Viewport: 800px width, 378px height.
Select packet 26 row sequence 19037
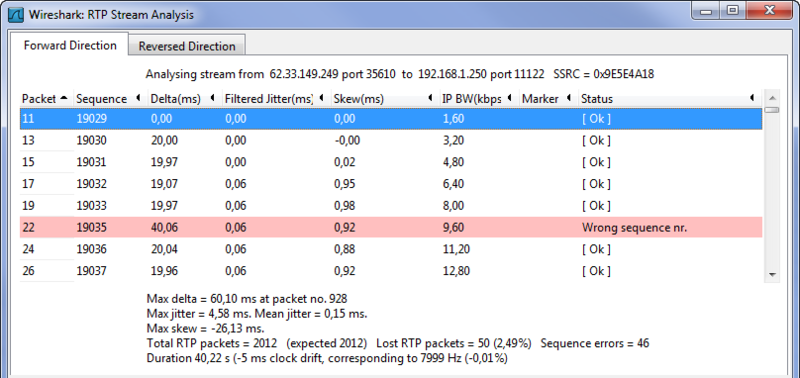click(x=391, y=271)
